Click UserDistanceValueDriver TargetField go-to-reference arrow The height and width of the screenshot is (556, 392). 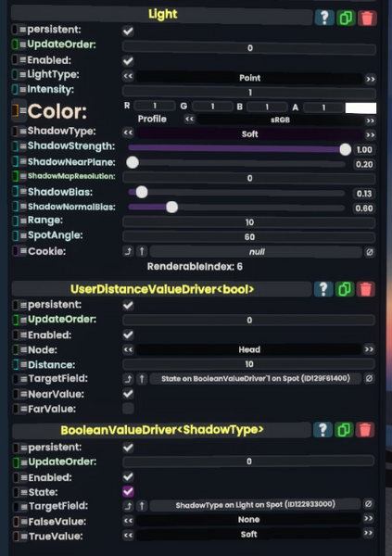[128, 379]
